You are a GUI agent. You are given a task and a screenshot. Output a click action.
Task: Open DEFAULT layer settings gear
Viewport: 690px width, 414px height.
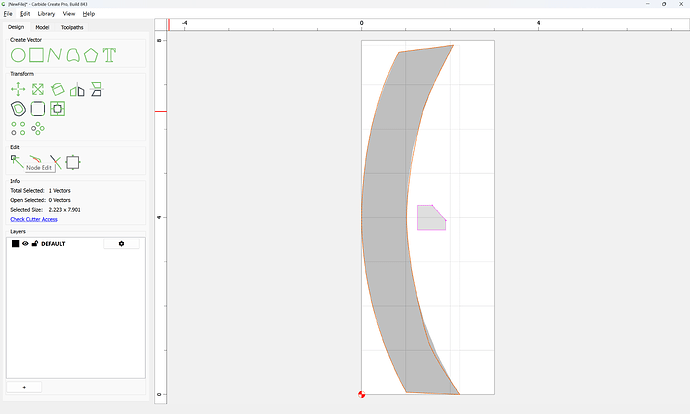coord(121,244)
